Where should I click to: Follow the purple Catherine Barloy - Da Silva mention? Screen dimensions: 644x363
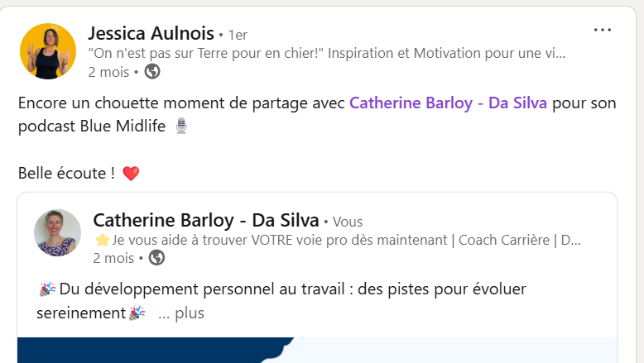pos(448,103)
